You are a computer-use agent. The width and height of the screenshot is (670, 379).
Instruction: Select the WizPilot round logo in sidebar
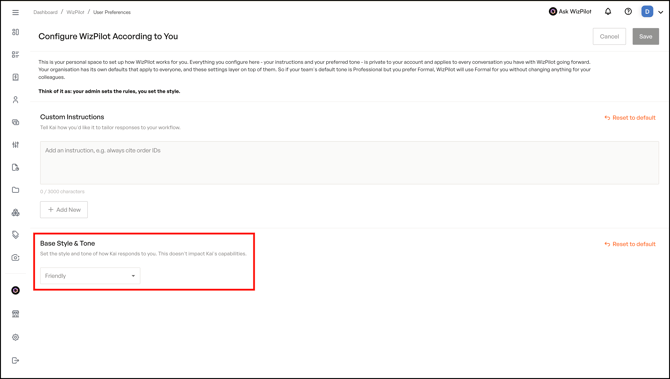tap(15, 291)
